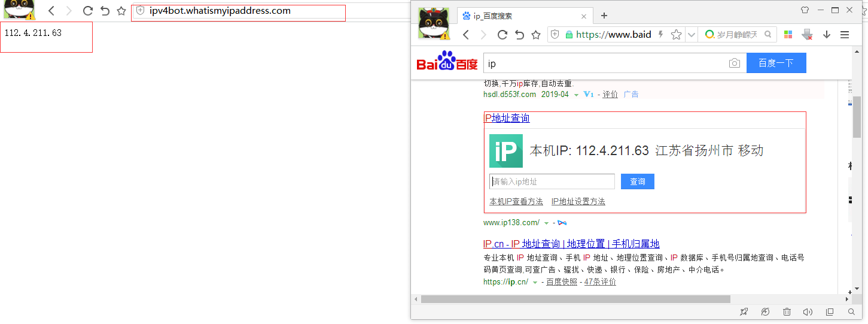Click into the 岁月峥嵘 search box
This screenshot has width=868, height=324.
[x=737, y=35]
